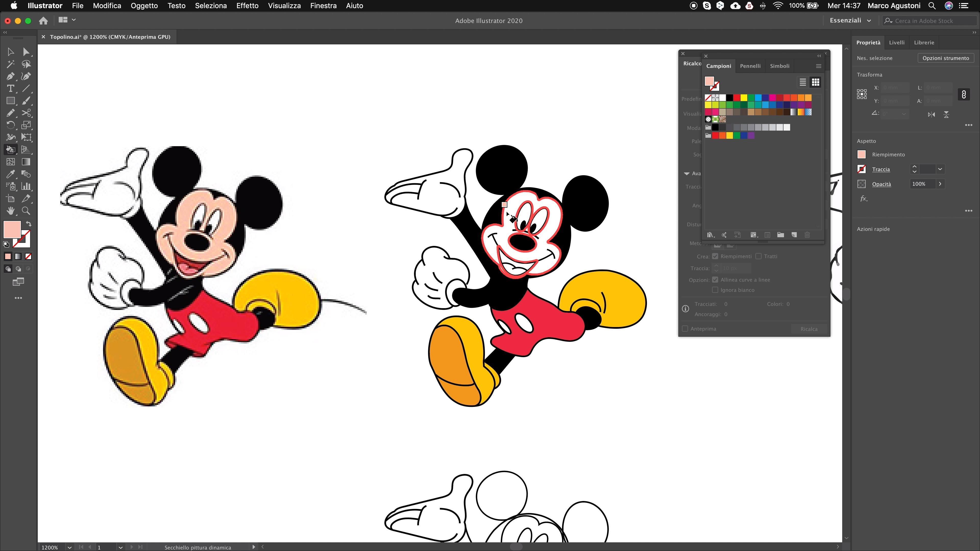This screenshot has width=980, height=551.
Task: Switch to the Livelli tab
Action: (x=897, y=43)
